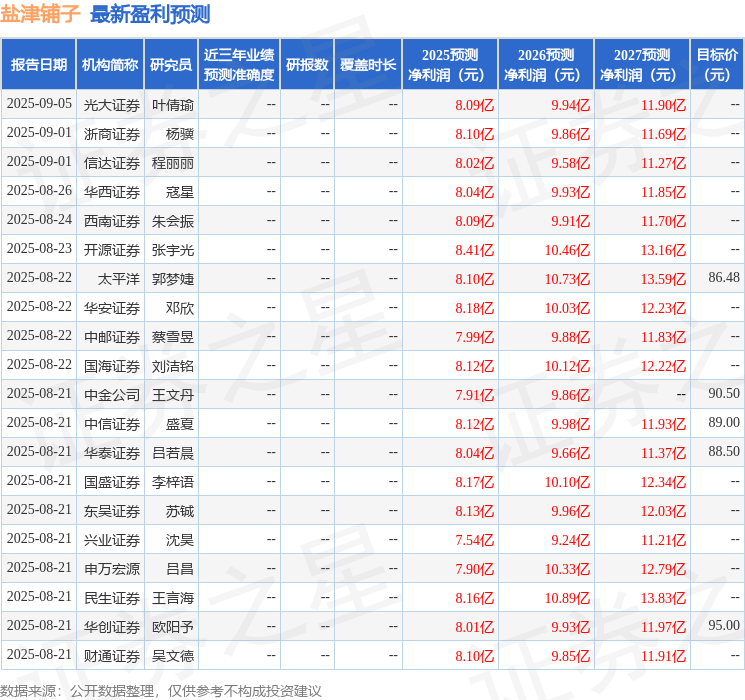The width and height of the screenshot is (745, 700).
Task: Select the 华西证券 institution cell
Action: 112,192
